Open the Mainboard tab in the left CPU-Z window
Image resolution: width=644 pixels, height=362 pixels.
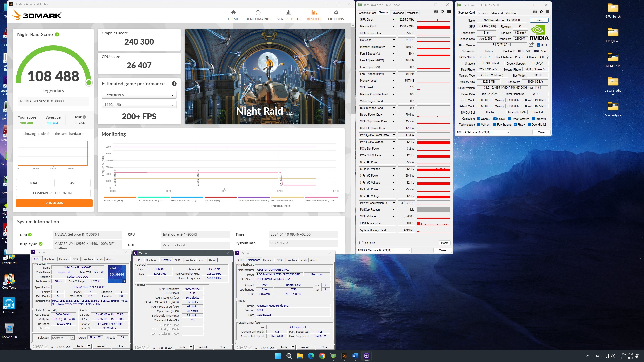click(x=50, y=259)
